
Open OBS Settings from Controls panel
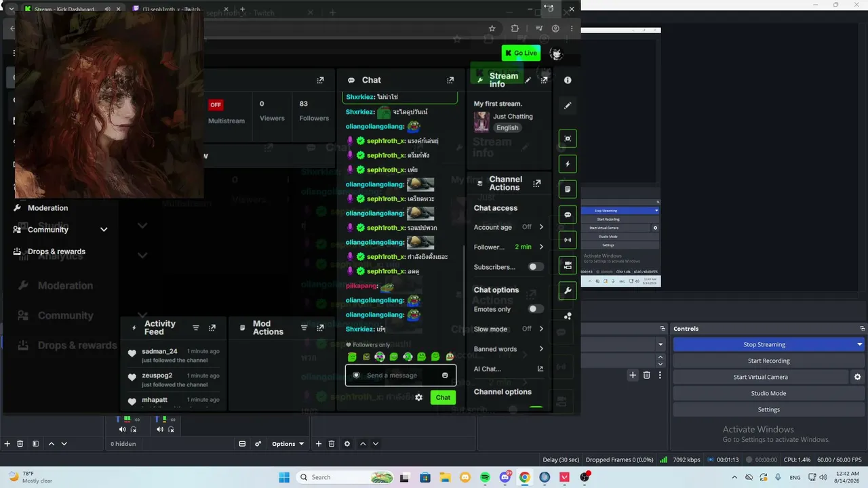coord(768,409)
